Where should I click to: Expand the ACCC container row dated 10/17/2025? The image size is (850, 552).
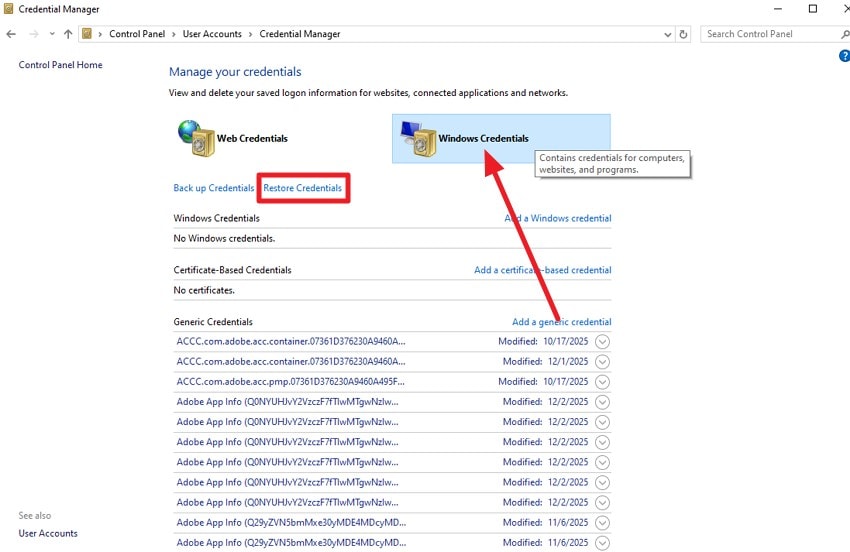[x=602, y=342]
